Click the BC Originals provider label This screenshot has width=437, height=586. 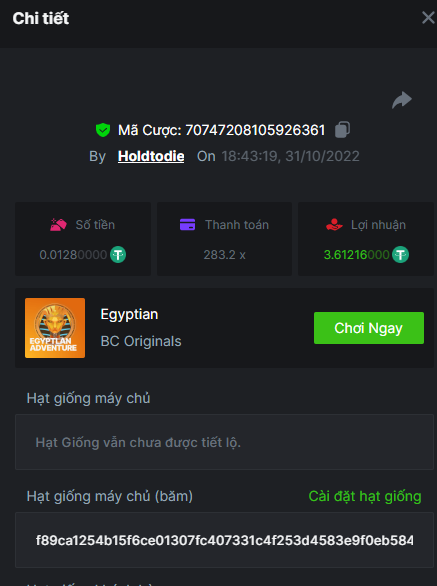[x=141, y=341]
